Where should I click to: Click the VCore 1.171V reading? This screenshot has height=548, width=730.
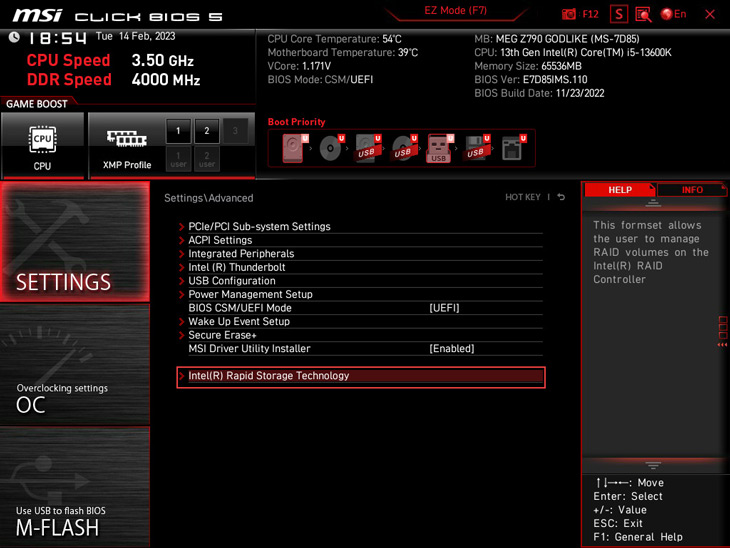[299, 66]
